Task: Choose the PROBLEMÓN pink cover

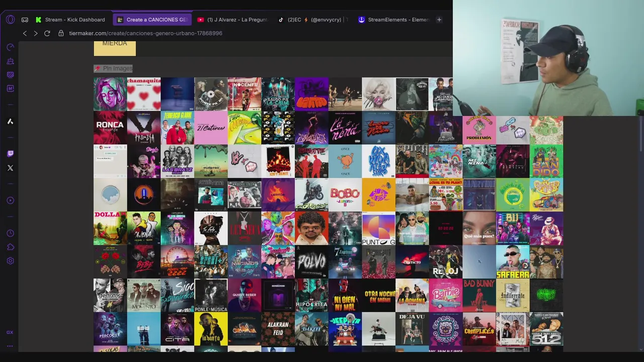Action: [479, 130]
